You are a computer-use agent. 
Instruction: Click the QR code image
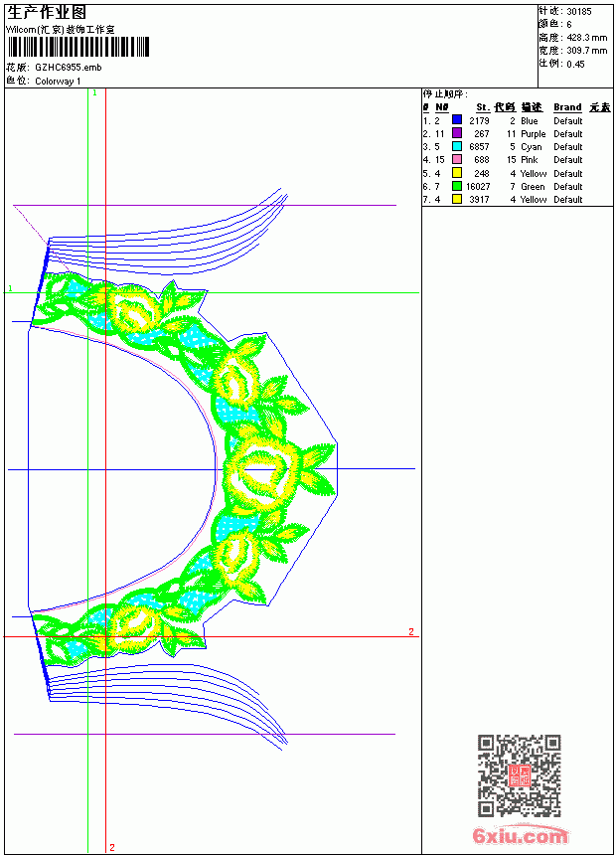click(x=519, y=774)
